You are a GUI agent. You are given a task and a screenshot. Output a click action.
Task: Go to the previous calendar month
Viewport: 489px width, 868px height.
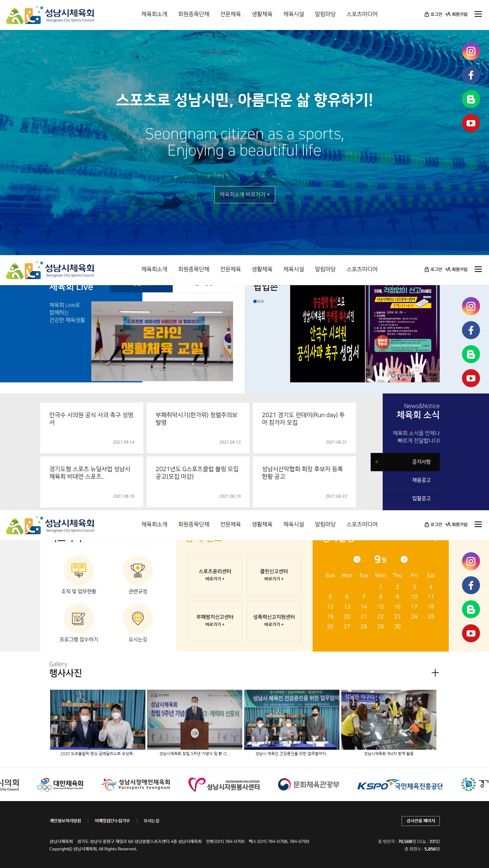[357, 559]
